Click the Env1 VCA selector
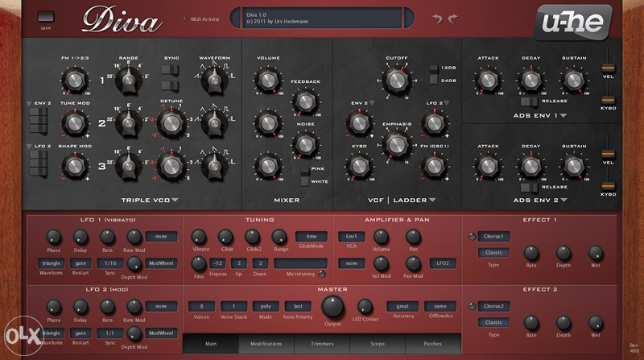 [x=351, y=236]
